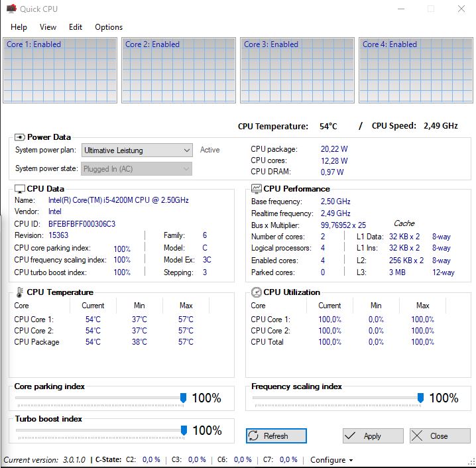Open the System power state dropdown
The image size is (476, 468).
coord(137,169)
